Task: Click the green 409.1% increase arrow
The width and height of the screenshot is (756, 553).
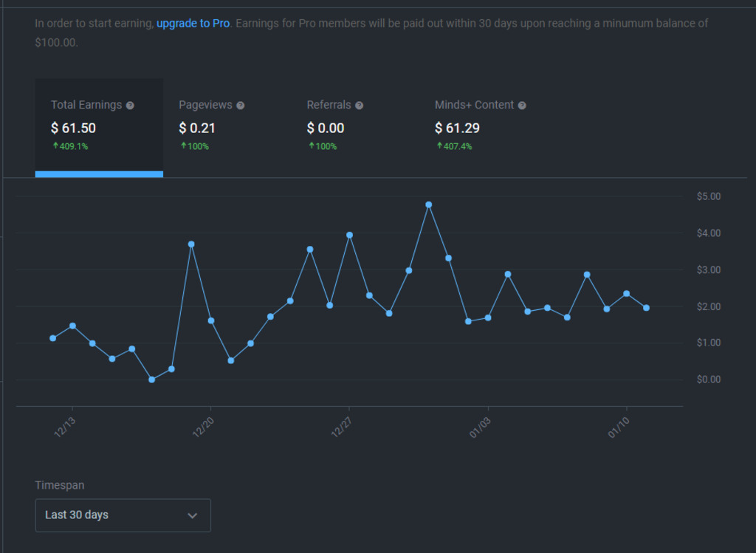Action: 55,146
